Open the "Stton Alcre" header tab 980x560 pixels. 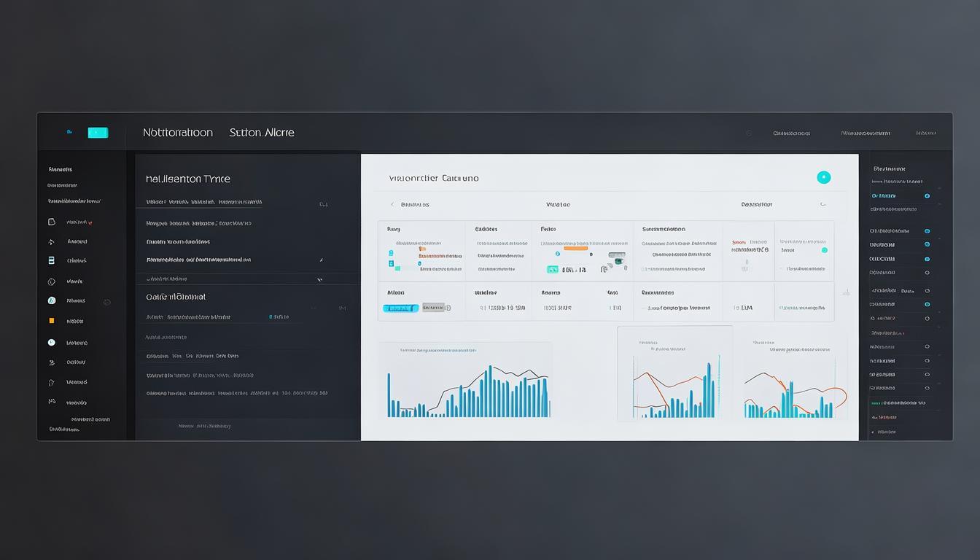(x=262, y=133)
